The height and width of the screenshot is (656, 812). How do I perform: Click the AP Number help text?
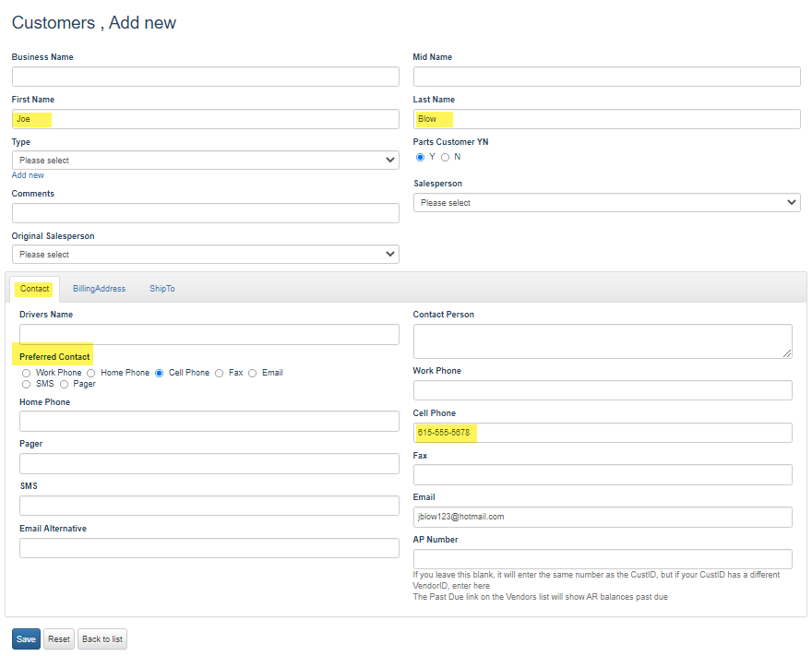coord(596,586)
